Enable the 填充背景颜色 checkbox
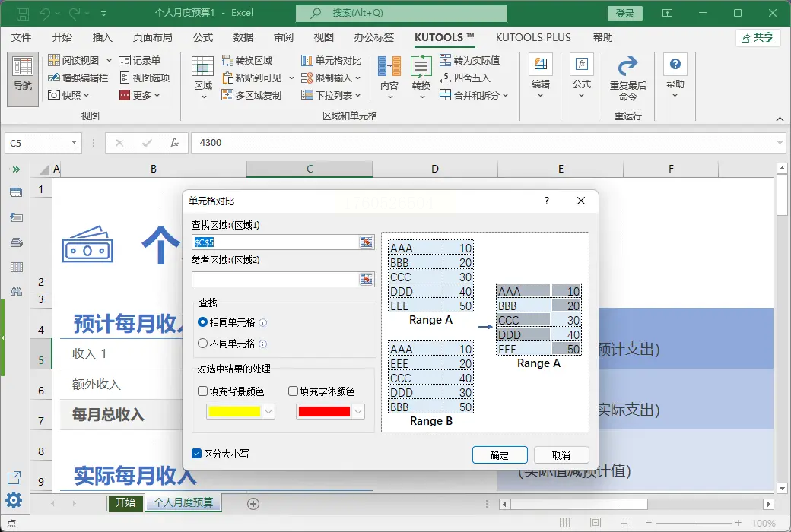The width and height of the screenshot is (791, 532). coord(203,391)
